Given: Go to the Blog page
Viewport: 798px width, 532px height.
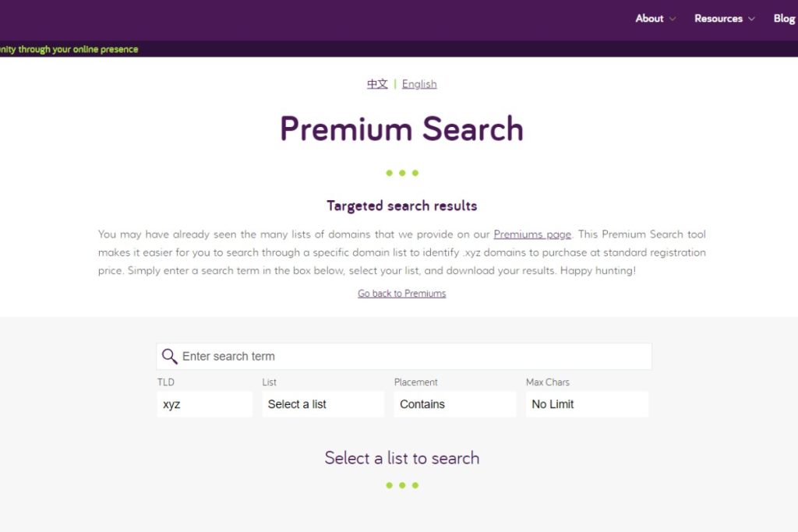Looking at the screenshot, I should (x=783, y=19).
